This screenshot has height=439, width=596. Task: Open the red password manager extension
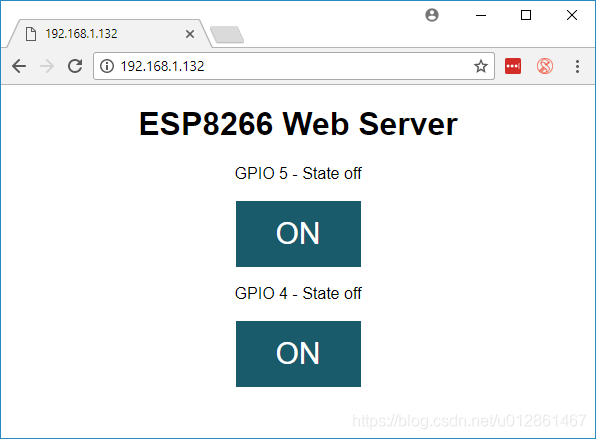point(513,66)
